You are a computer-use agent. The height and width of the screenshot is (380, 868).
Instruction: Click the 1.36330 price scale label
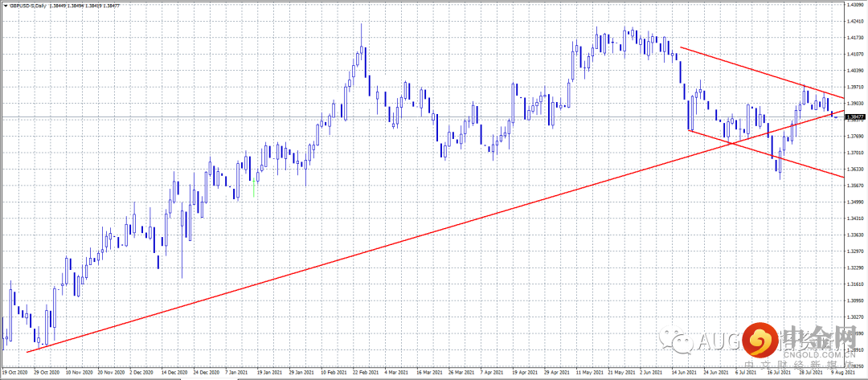tap(856, 170)
